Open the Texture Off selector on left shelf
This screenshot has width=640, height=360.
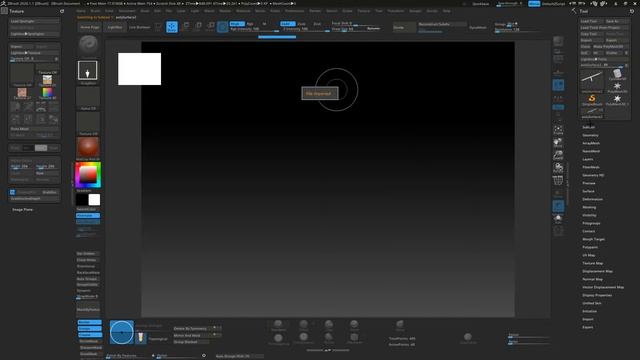coord(88,122)
